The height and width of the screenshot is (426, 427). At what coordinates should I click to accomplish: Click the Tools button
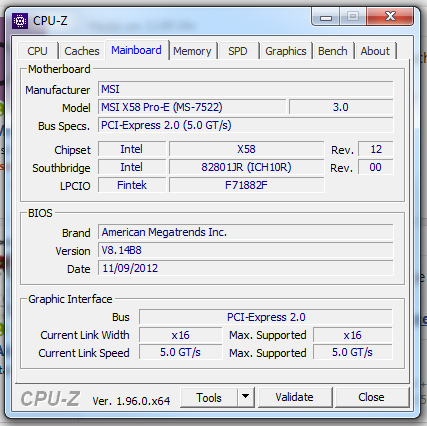coord(209,397)
